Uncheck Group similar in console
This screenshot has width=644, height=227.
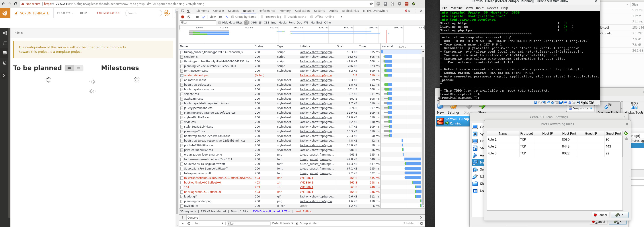click(x=297, y=223)
